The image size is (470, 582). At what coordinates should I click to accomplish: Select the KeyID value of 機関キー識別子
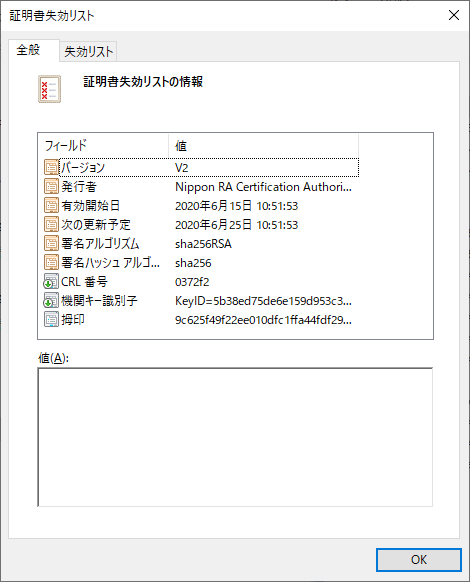263,301
